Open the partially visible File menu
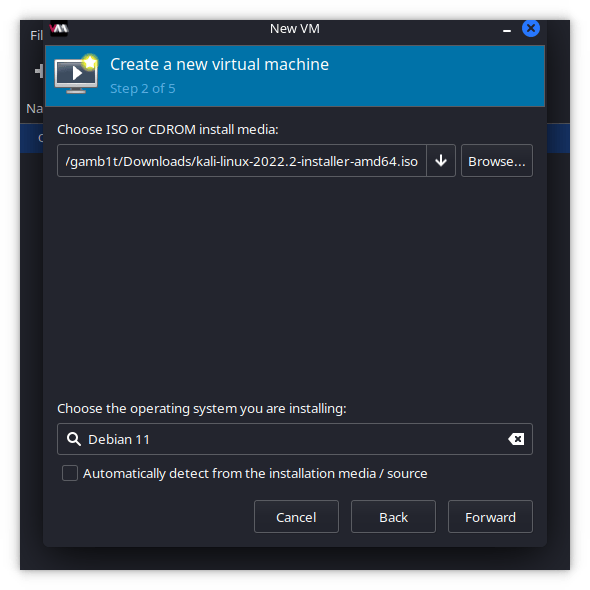This screenshot has width=590, height=590. [36, 35]
